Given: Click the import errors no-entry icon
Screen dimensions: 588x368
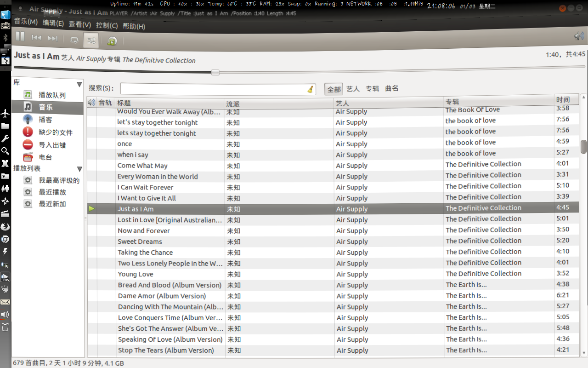Looking at the screenshot, I should pyautogui.click(x=28, y=145).
